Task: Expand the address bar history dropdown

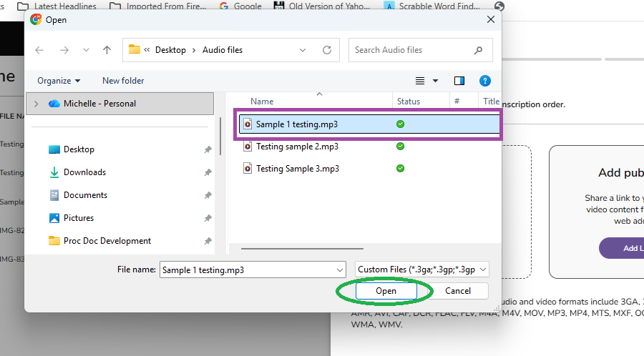Action: [x=303, y=50]
